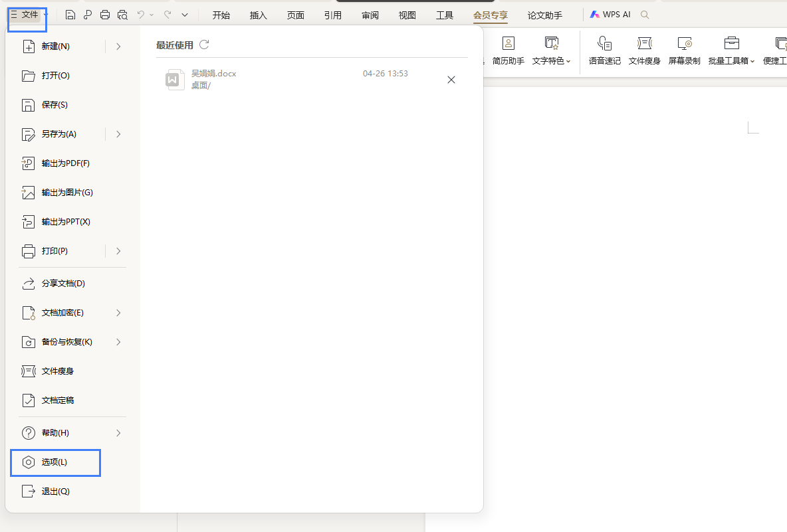Click the export to PDF toolbar icon
This screenshot has width=787, height=532.
(x=88, y=15)
